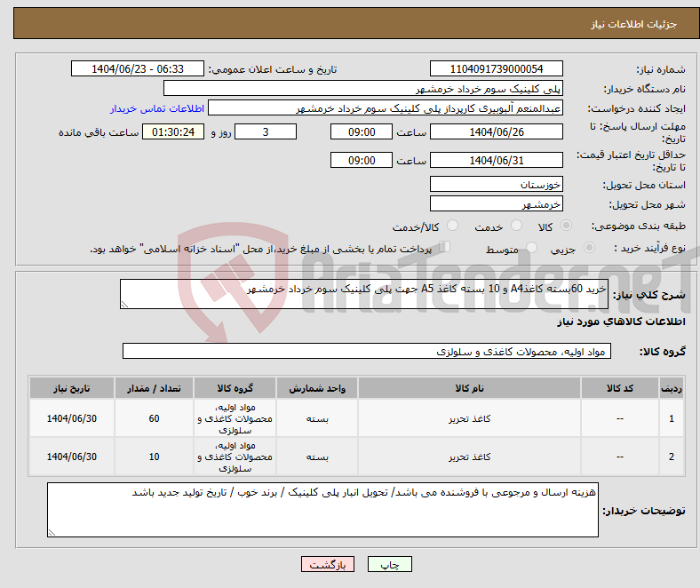The width and height of the screenshot is (700, 588).
Task: Select the خدمت radio button
Action: point(516,226)
